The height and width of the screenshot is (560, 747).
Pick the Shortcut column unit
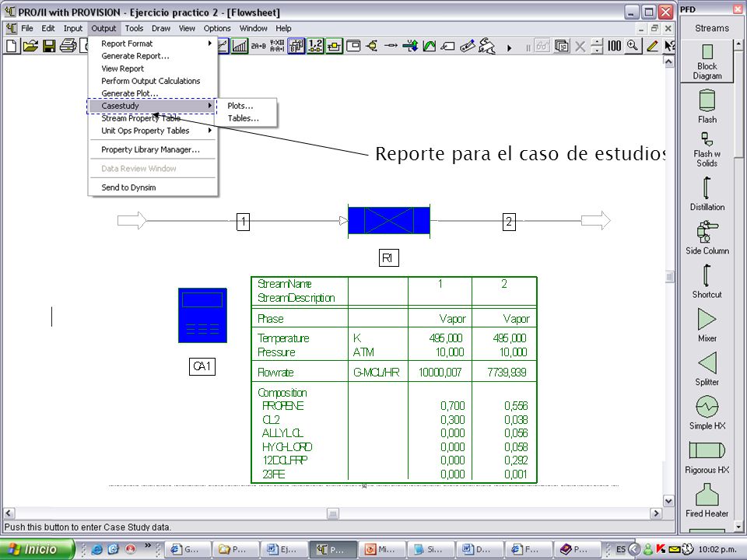pyautogui.click(x=707, y=282)
